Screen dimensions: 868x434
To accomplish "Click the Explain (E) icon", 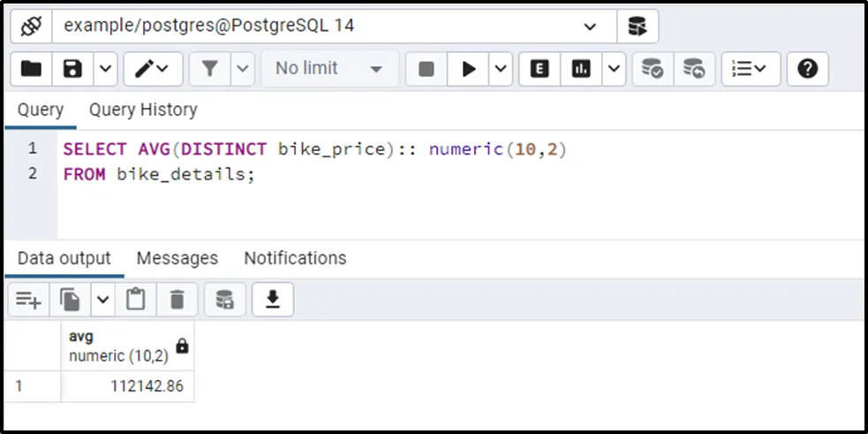I will (x=540, y=69).
